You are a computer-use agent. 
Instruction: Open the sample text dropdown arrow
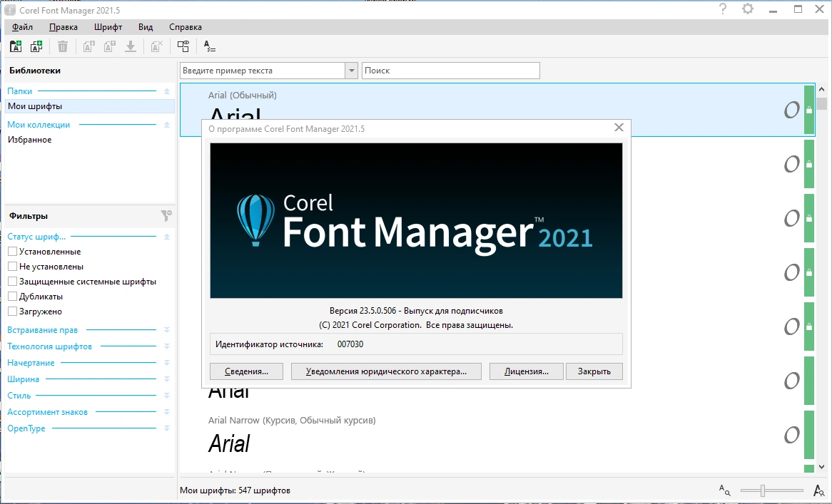[x=351, y=71]
